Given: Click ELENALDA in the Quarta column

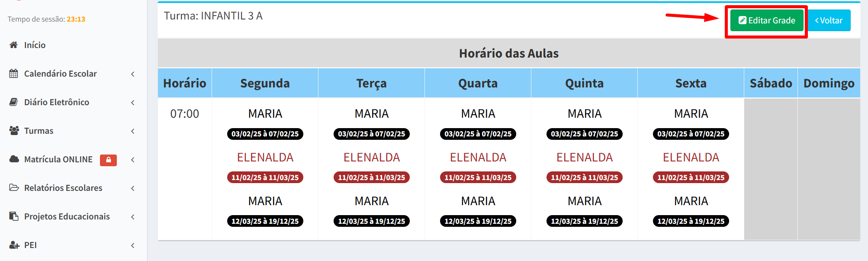Looking at the screenshot, I should [478, 158].
